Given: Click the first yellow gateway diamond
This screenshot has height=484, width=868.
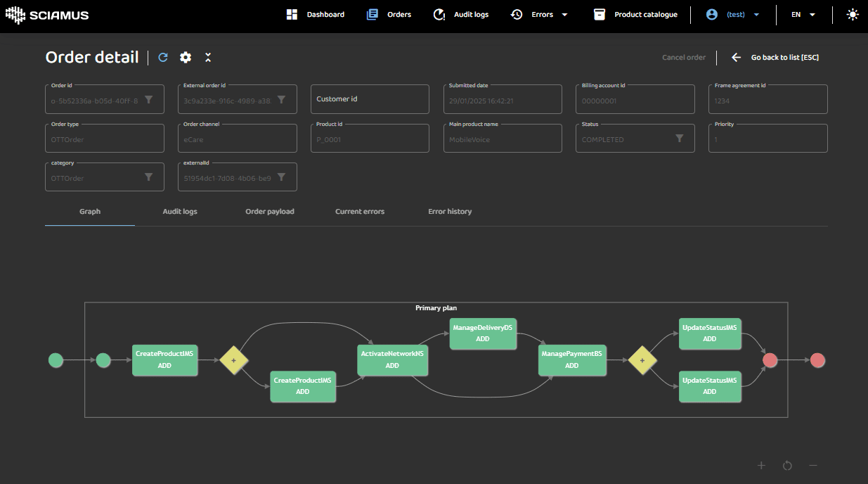Looking at the screenshot, I should click(x=233, y=360).
